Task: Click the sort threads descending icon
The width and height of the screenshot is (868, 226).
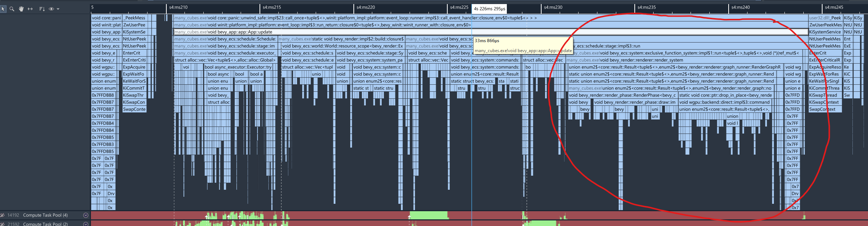Action: coord(41,9)
